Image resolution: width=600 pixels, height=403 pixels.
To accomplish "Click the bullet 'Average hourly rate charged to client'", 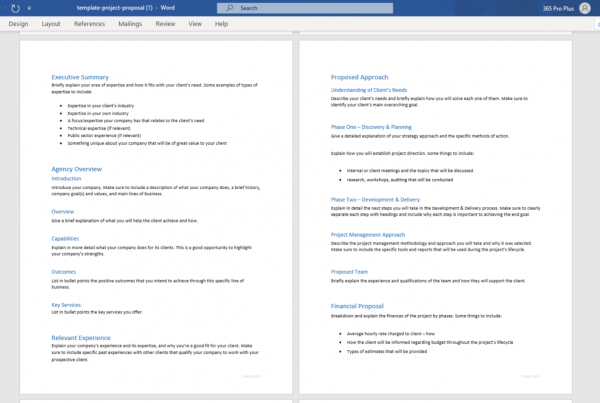I will [x=391, y=334].
